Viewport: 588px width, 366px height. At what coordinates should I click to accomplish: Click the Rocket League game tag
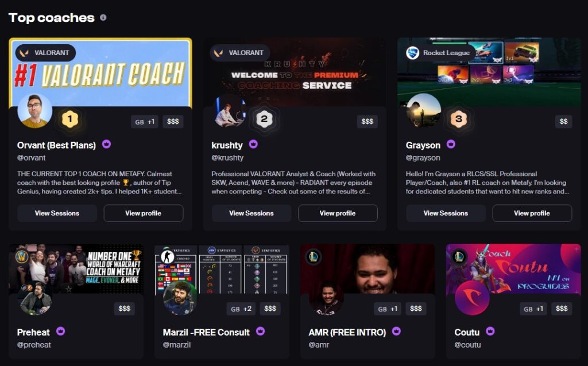[x=439, y=53]
